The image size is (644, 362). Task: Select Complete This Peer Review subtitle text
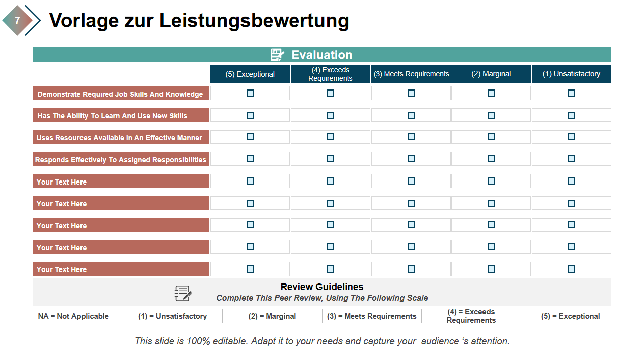322,298
